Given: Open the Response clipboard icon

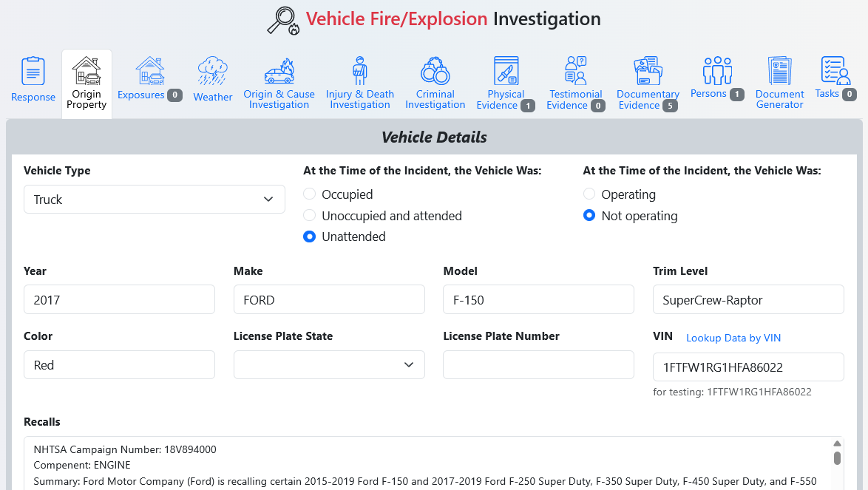Looking at the screenshot, I should pyautogui.click(x=33, y=71).
